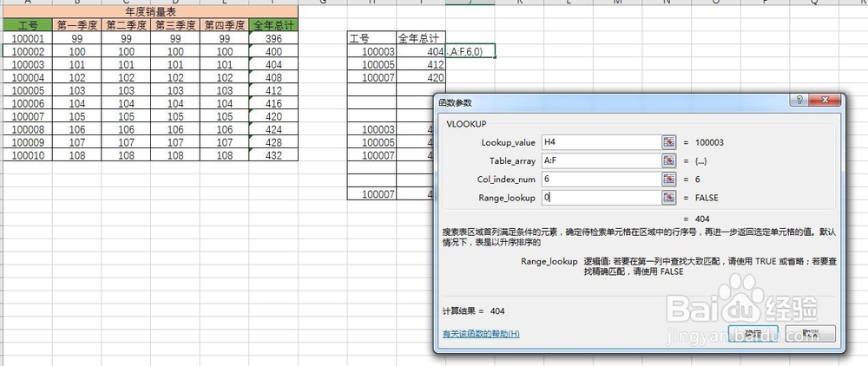Select the 全年总计 header in the lookup table
Screen dimensions: 868x366
pyautogui.click(x=421, y=39)
